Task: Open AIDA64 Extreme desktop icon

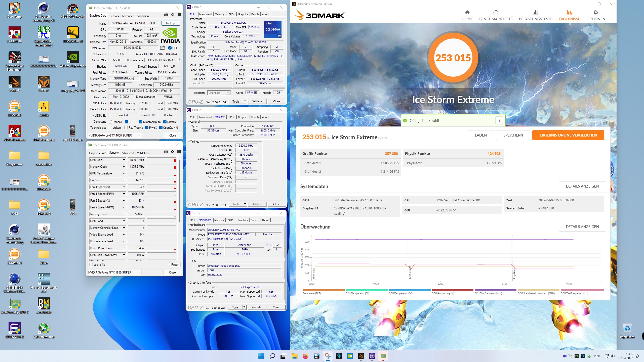Action: coord(15,133)
